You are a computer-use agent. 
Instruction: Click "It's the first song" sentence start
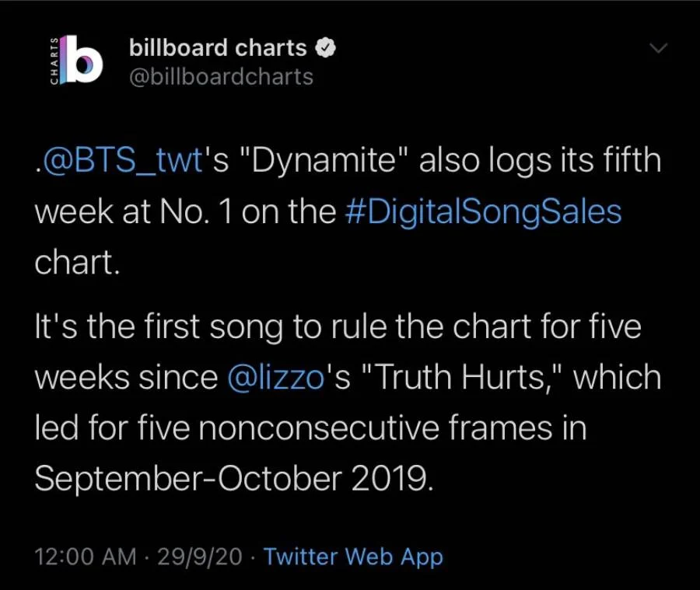pos(156,327)
